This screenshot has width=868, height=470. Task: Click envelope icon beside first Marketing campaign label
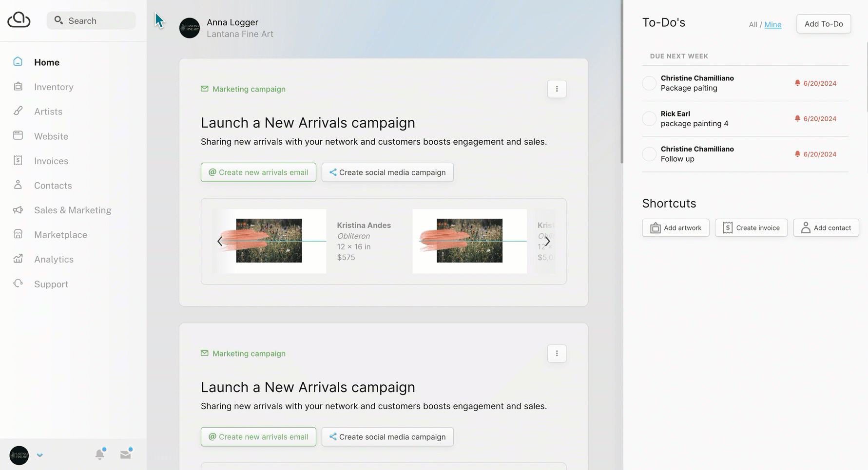click(205, 89)
